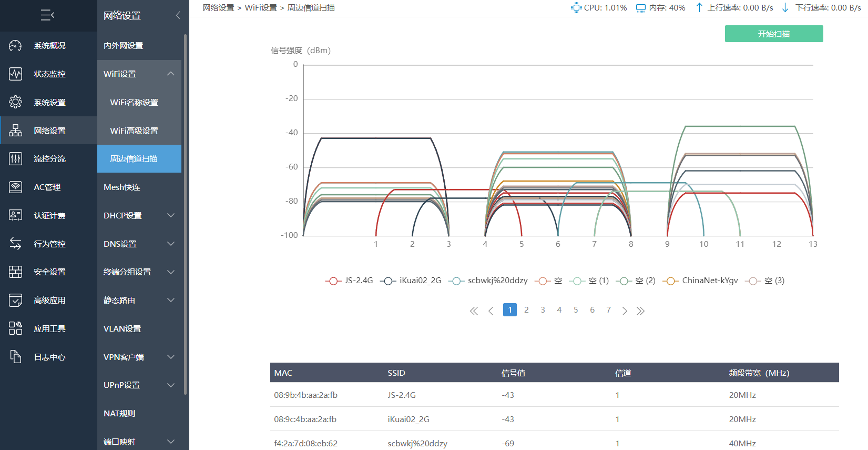This screenshot has height=450, width=868.
Task: Click the 应用工具 wrench grid icon
Action: pos(15,328)
